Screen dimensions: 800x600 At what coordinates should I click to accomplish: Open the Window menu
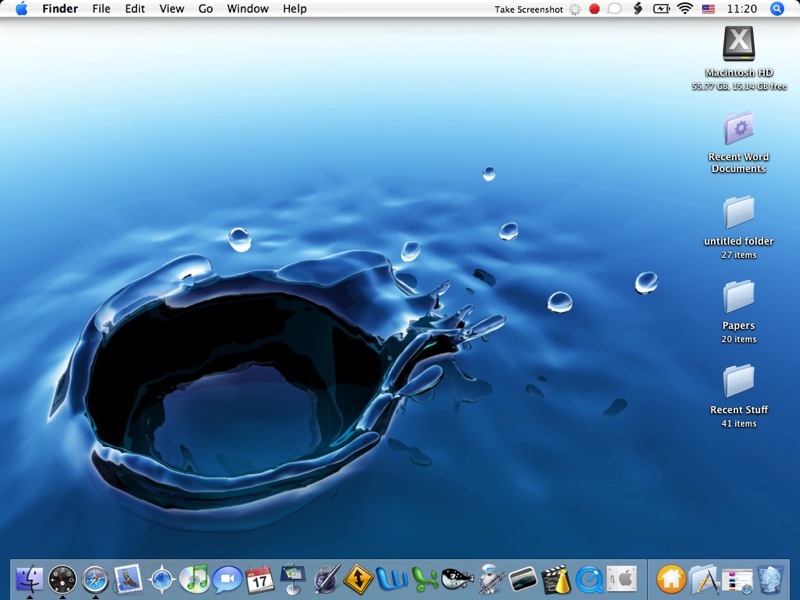247,9
